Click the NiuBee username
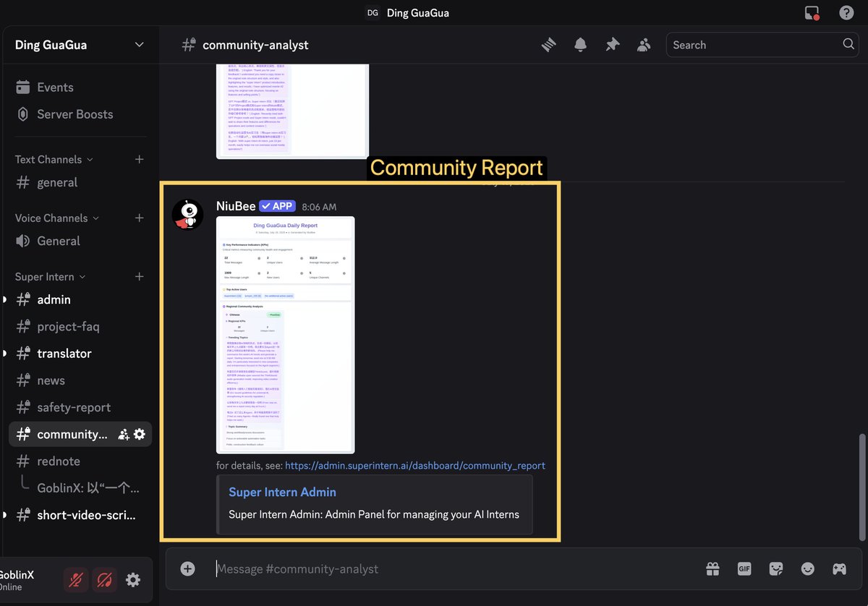This screenshot has height=606, width=868. [x=236, y=206]
